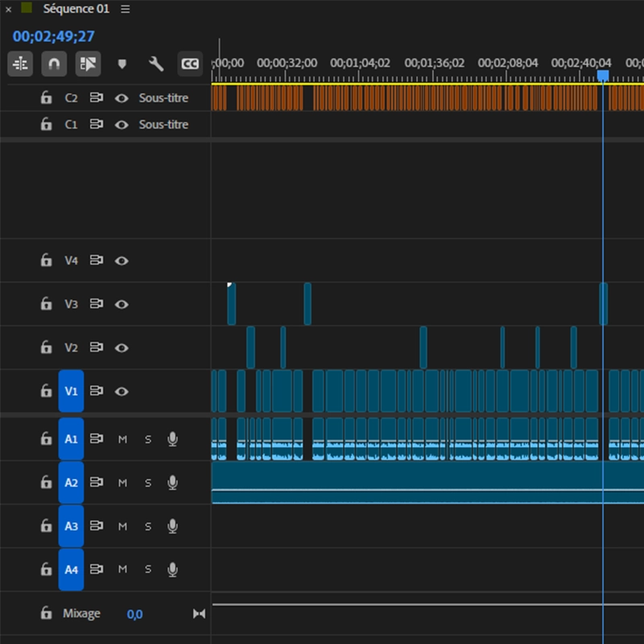
Task: Add a marker with the marker icon
Action: [x=122, y=64]
